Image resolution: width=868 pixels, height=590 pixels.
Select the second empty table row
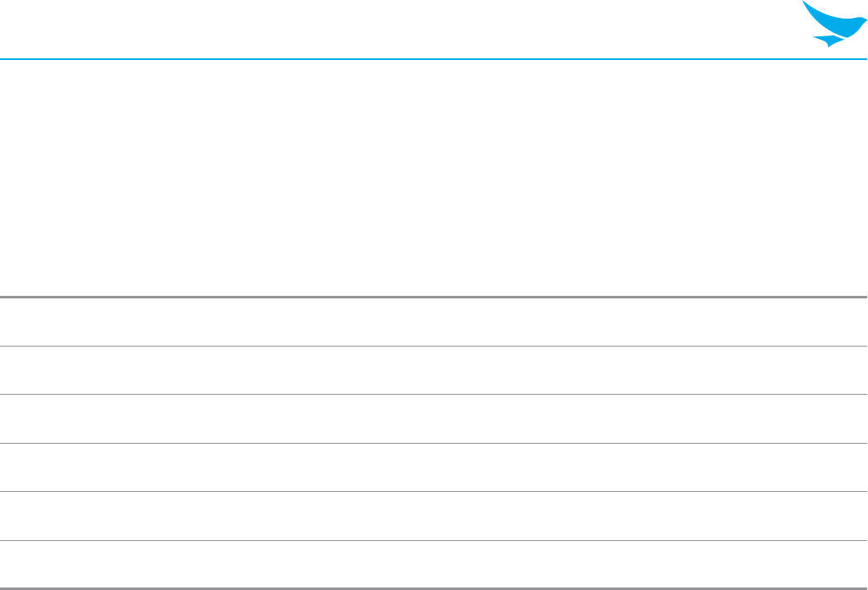434,370
